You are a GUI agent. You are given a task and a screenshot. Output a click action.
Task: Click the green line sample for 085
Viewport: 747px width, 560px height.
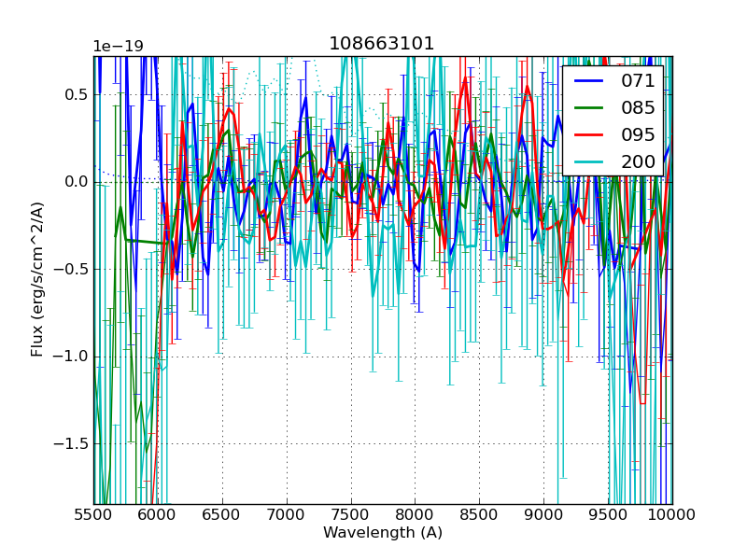tap(590, 108)
